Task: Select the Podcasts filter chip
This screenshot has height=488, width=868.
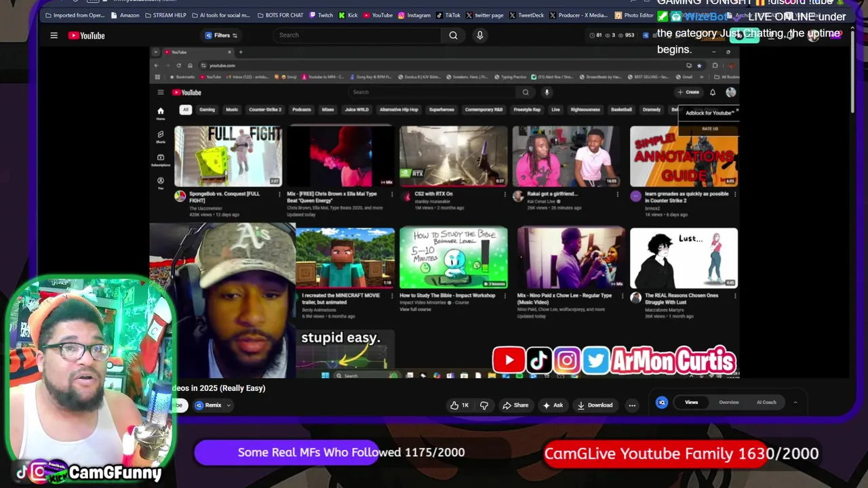Action: (301, 110)
